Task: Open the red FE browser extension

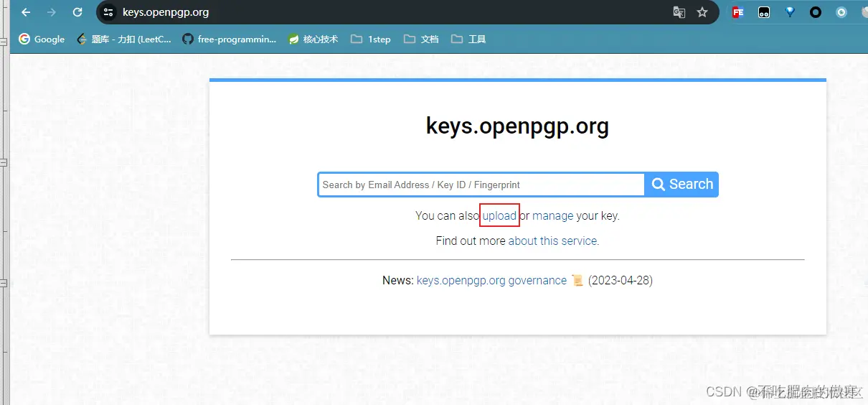Action: (738, 12)
